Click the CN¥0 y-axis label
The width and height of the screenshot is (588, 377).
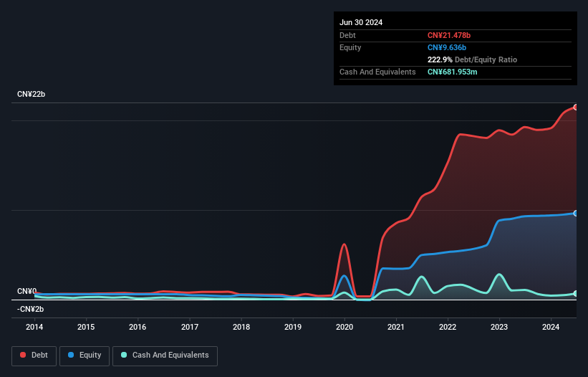point(27,291)
